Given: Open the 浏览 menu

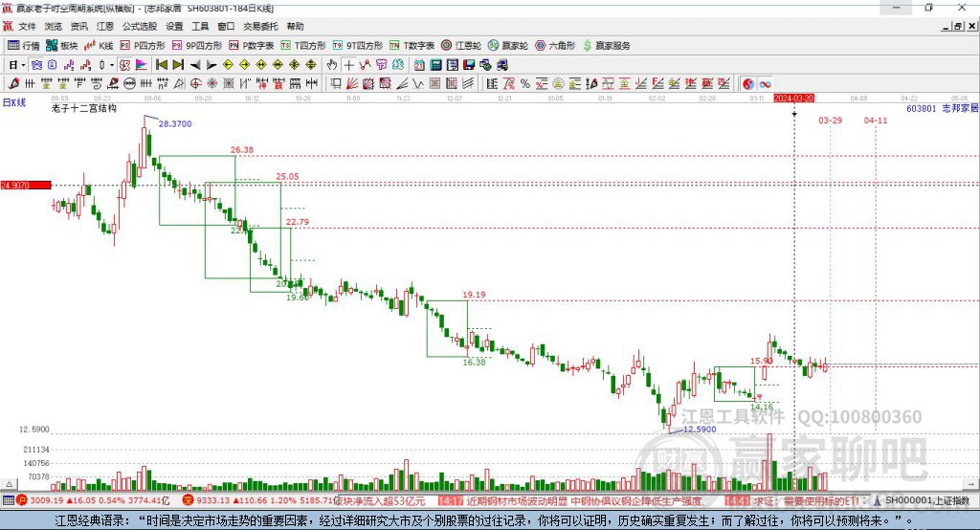Looking at the screenshot, I should pos(54,26).
